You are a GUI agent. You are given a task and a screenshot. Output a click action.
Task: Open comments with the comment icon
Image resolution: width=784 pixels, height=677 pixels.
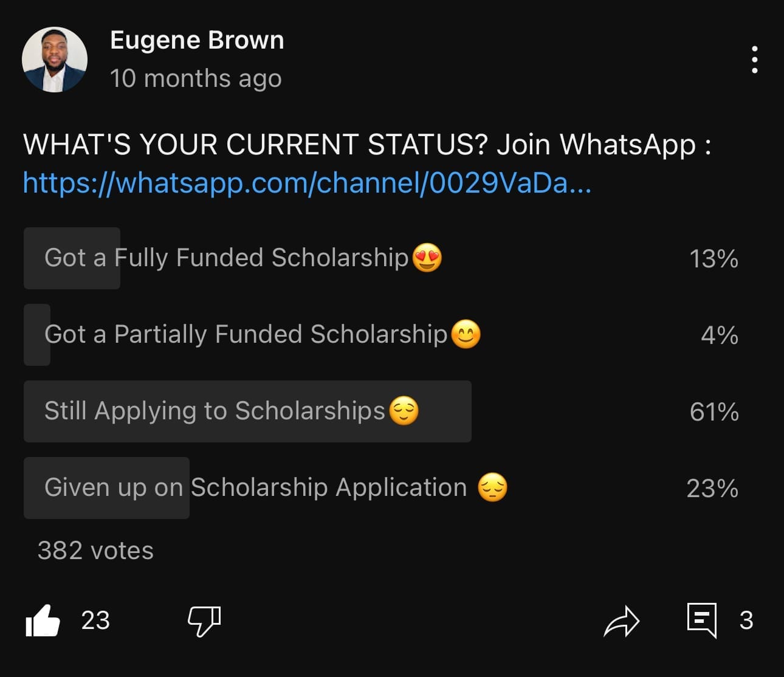[x=702, y=620]
